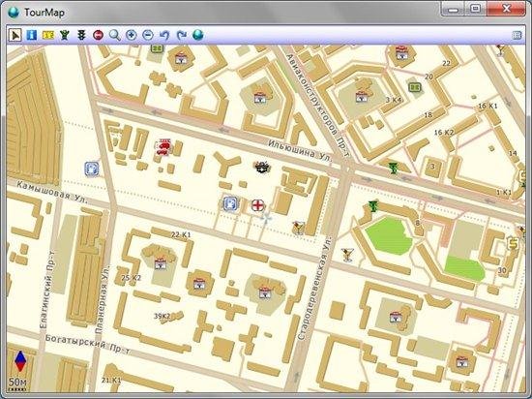
Task: Click the shop icon below 22 К1
Action: click(x=161, y=263)
